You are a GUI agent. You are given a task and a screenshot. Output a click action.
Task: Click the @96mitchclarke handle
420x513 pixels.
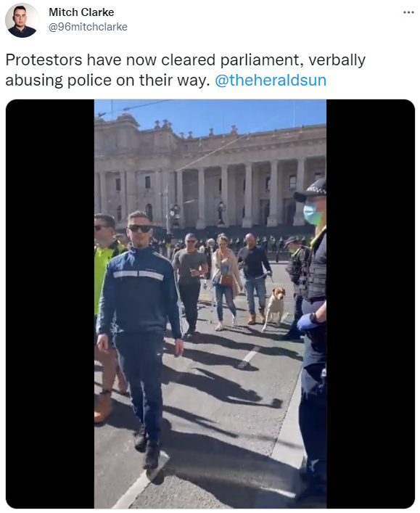88,27
